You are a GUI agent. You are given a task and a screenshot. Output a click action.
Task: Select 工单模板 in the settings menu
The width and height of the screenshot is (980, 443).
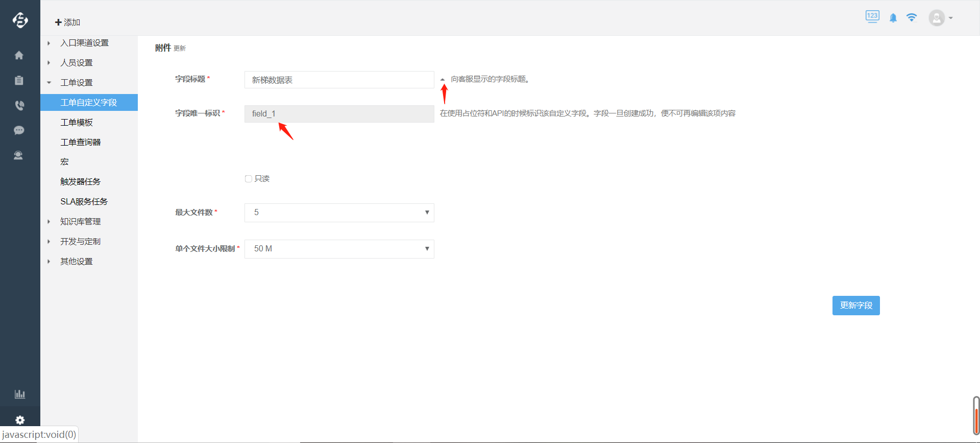tap(77, 122)
